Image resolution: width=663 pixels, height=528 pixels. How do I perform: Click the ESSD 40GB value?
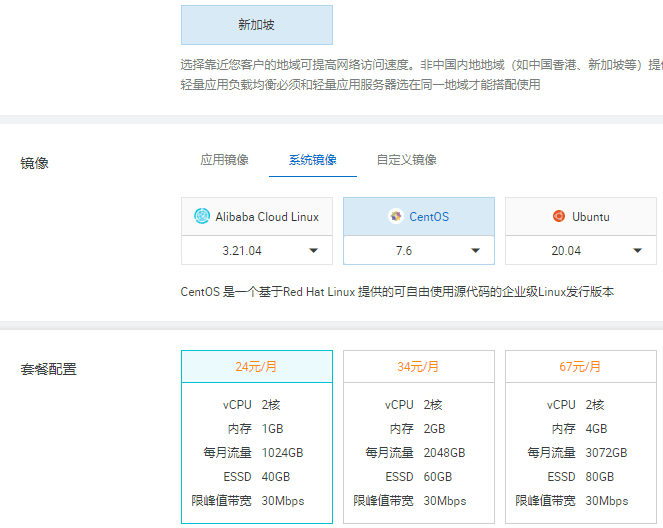click(276, 477)
